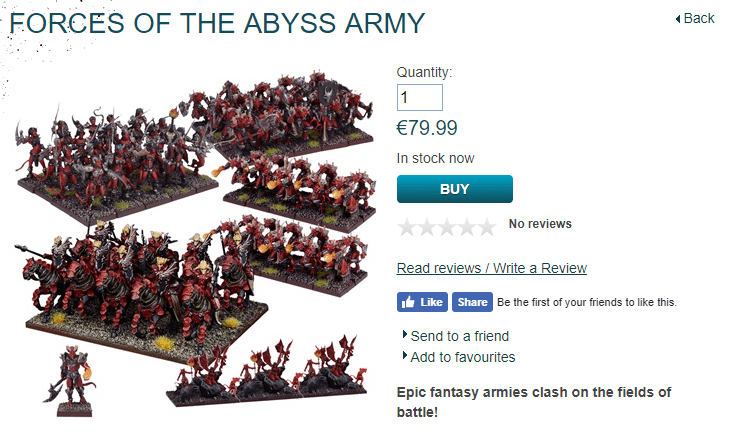Open Read reviews / Write a Review

click(x=492, y=268)
